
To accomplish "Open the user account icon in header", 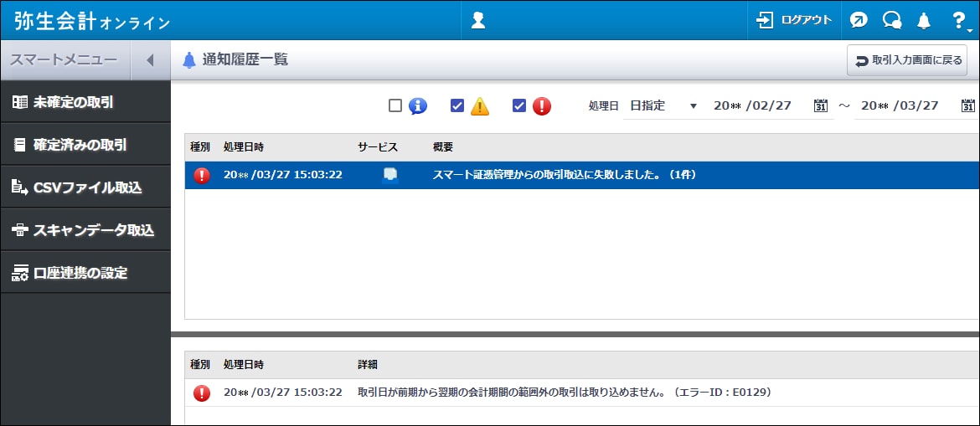I will pos(478,21).
